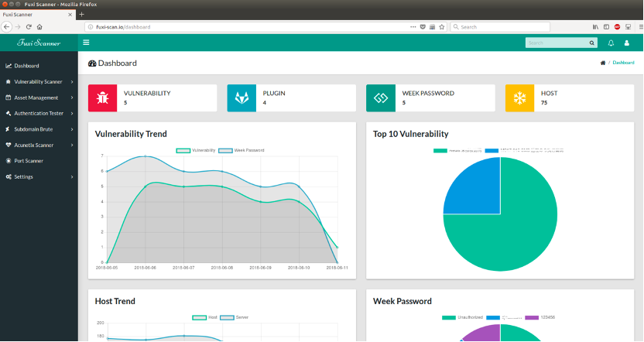Click the Vulnerability count tile text
The width and height of the screenshot is (644, 342).
147,97
